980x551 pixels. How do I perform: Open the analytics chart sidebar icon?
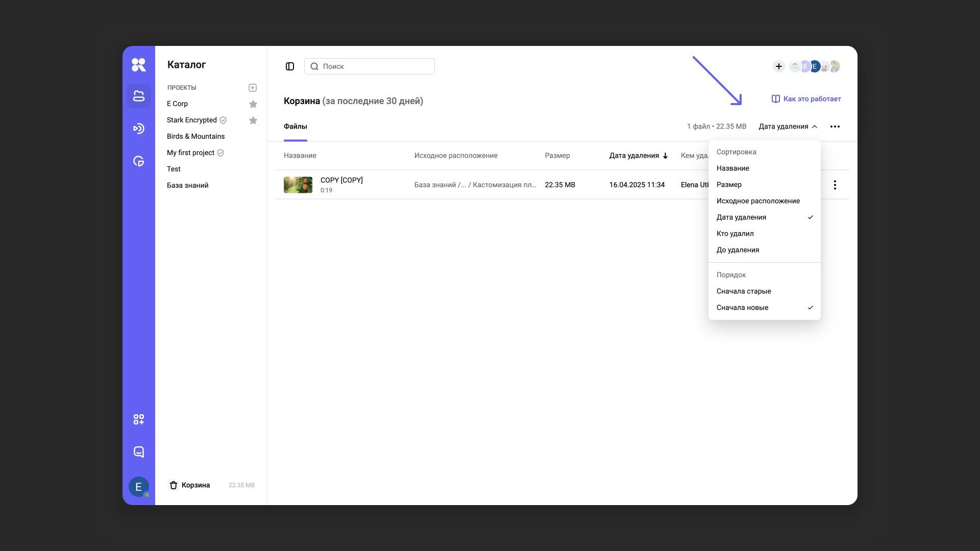click(139, 161)
